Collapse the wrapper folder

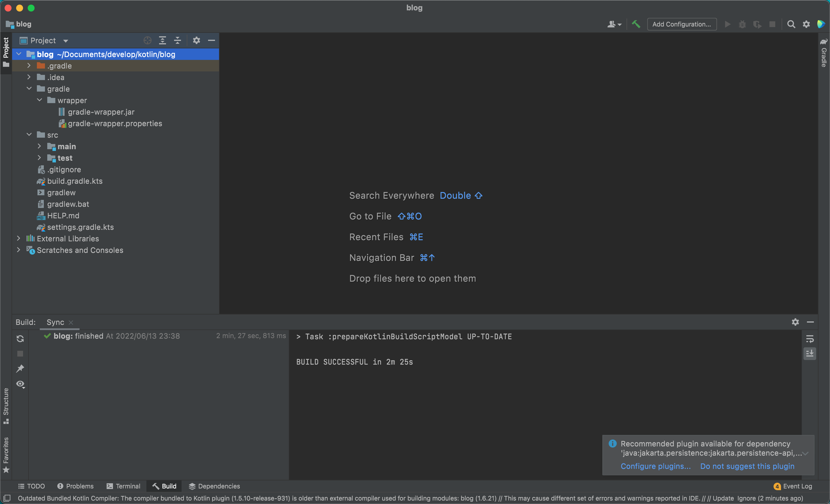point(39,100)
